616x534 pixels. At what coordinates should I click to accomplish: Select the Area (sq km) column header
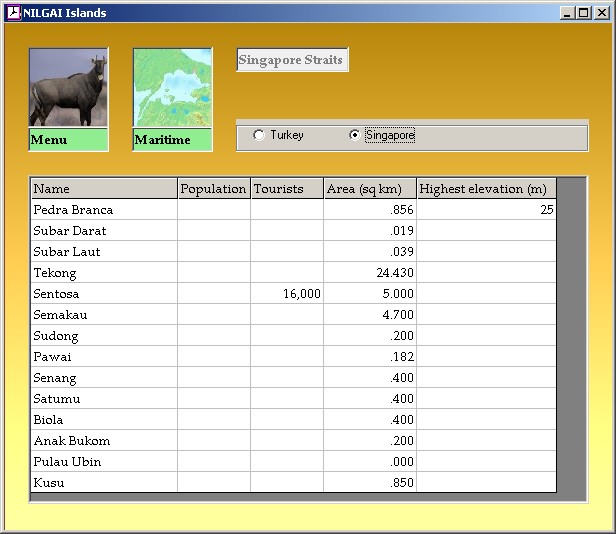coord(369,189)
